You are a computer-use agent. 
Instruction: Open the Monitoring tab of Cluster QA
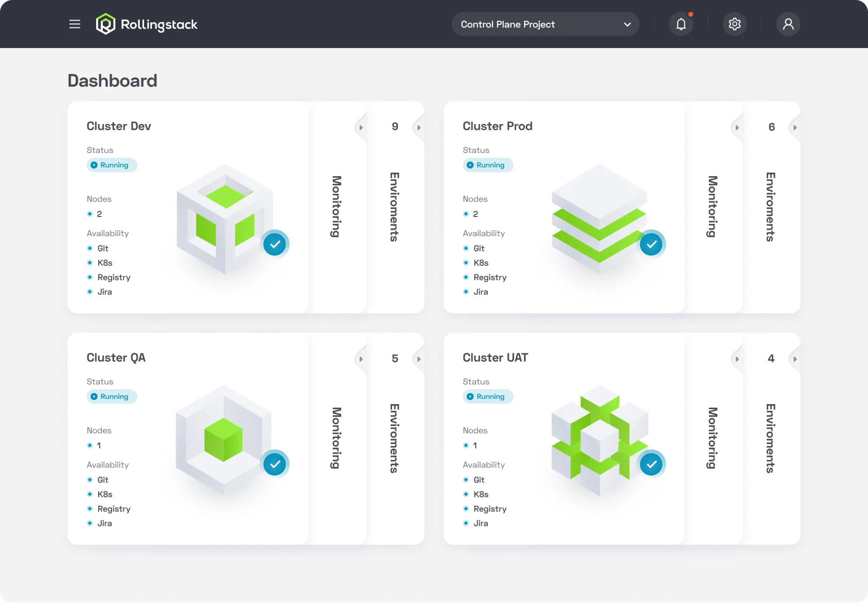click(336, 438)
